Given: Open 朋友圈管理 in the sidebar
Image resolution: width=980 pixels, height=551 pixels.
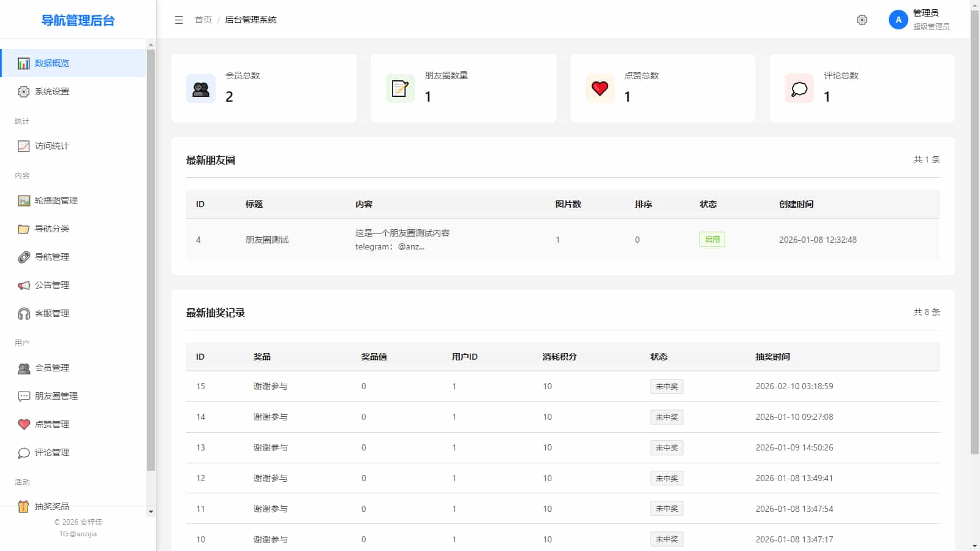Looking at the screenshot, I should pyautogui.click(x=56, y=397).
